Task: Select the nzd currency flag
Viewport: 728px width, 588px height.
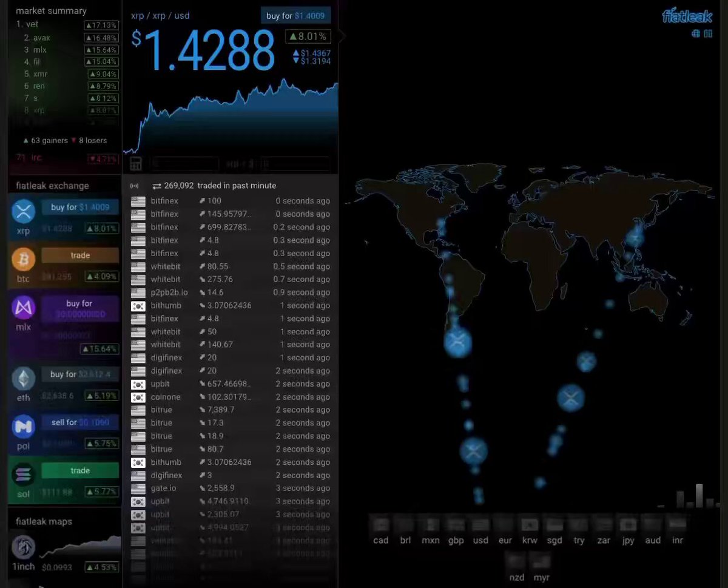Action: (517, 561)
